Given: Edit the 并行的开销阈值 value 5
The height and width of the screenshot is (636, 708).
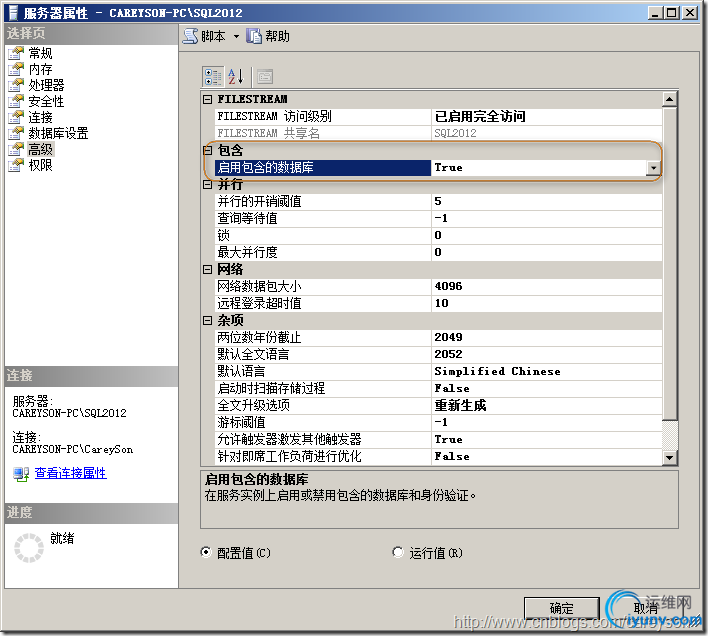Looking at the screenshot, I should tap(546, 201).
